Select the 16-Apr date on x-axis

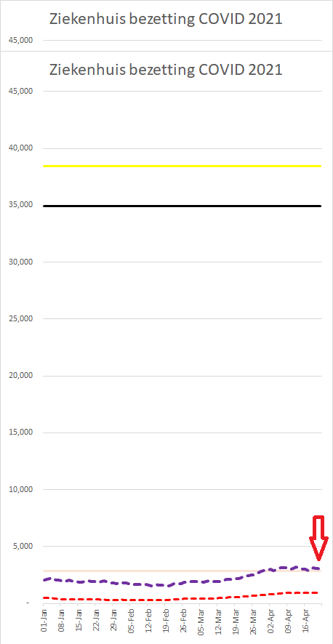(305, 621)
